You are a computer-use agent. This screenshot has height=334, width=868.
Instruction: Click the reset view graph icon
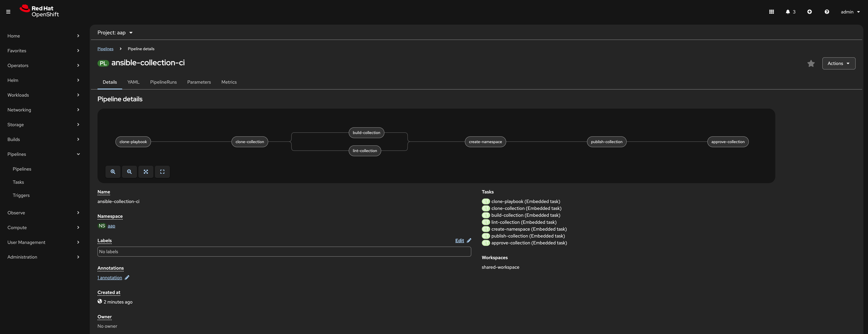pyautogui.click(x=162, y=172)
